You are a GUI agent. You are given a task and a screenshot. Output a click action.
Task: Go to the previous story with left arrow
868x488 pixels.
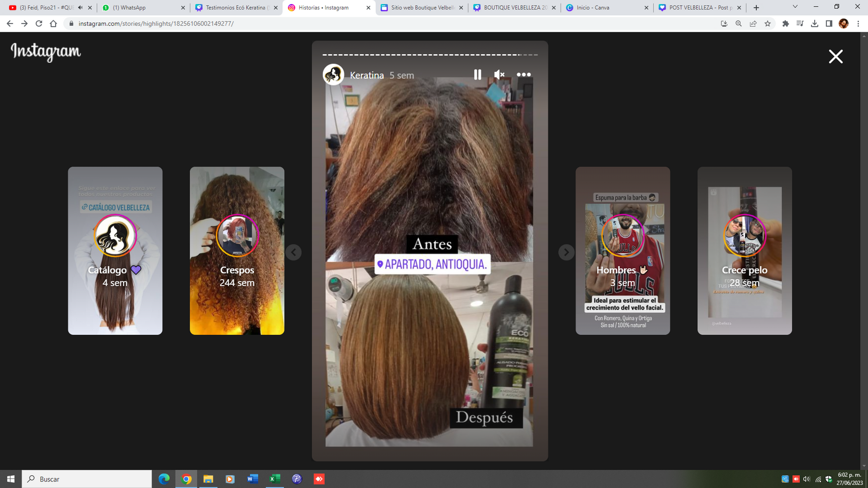[x=293, y=252]
